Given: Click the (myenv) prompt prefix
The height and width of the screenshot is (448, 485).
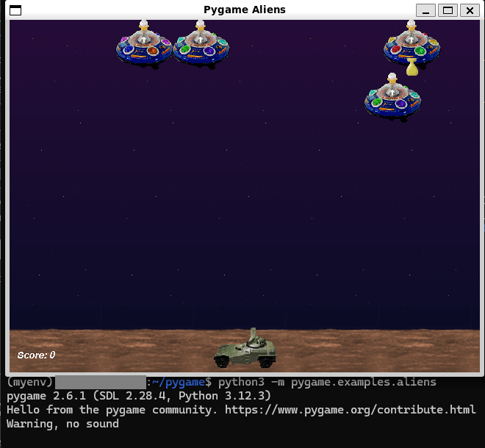Looking at the screenshot, I should tap(29, 383).
